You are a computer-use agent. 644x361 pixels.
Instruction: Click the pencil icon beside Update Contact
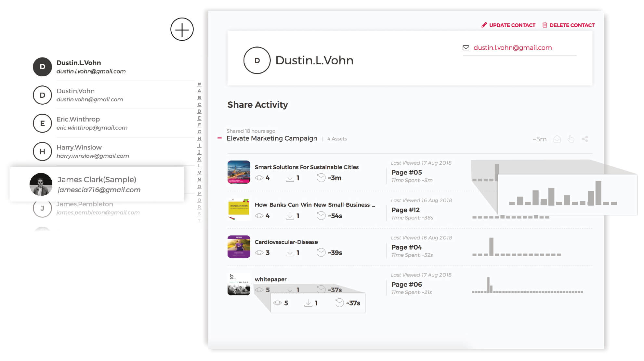(x=484, y=25)
